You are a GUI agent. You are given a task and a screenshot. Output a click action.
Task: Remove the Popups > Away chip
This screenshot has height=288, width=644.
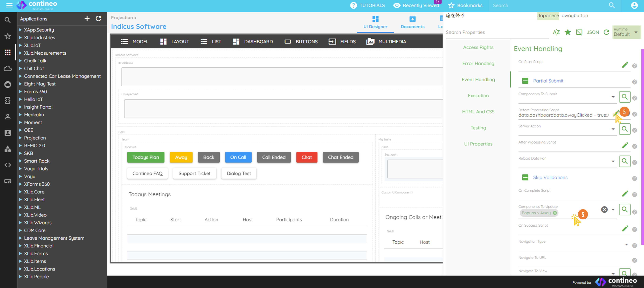coord(555,213)
